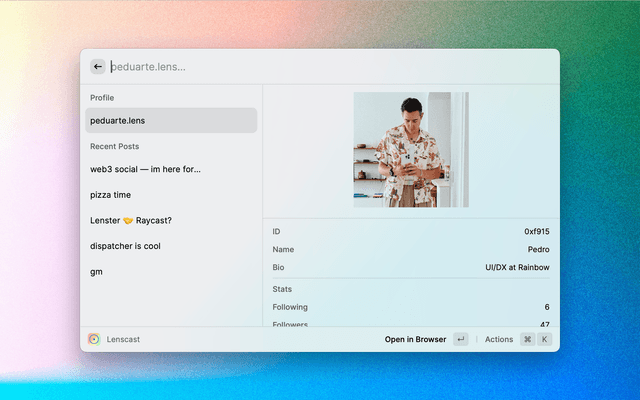The image size is (640, 400).
Task: Open the "gm" post
Action: 171,271
